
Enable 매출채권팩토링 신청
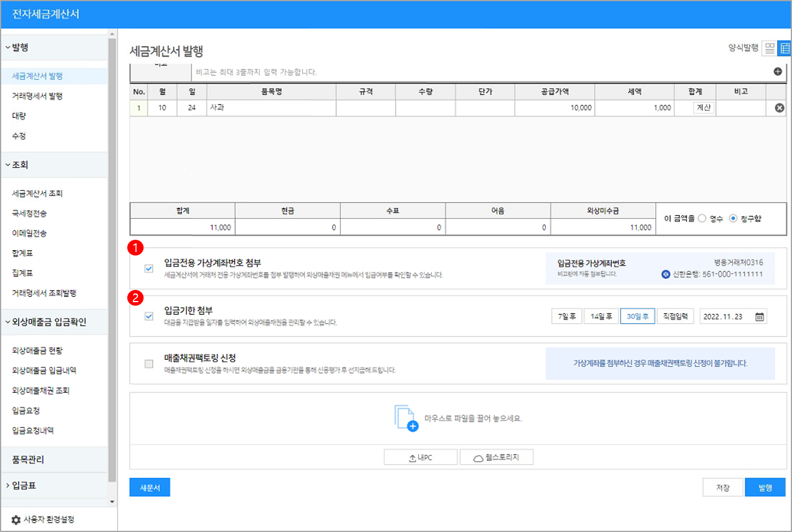148,362
